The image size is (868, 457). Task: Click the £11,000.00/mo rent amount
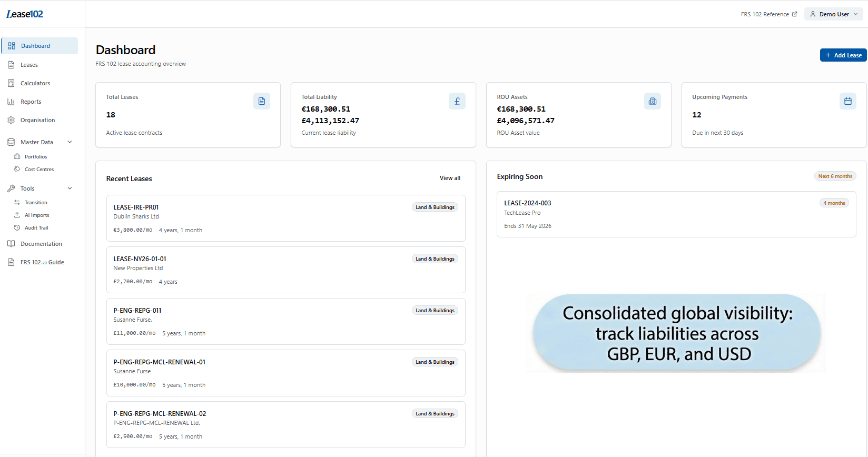tap(134, 333)
